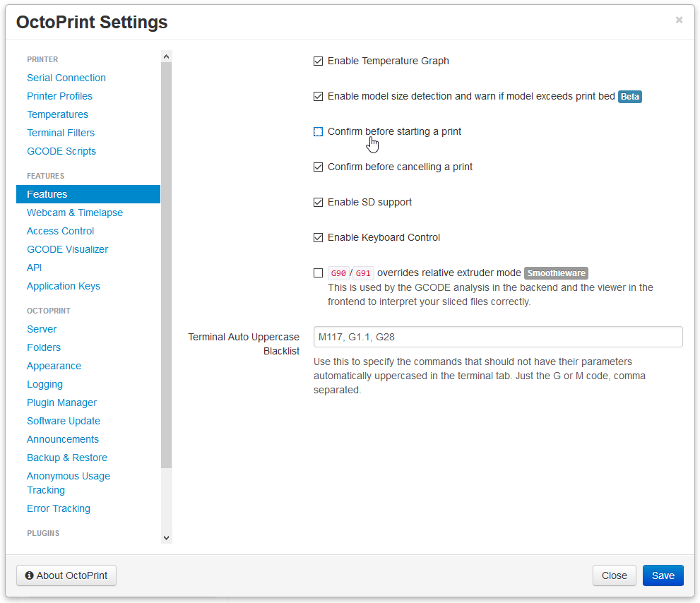
Task: Click the scrollbar down arrow in the sidebar
Action: pos(166,537)
